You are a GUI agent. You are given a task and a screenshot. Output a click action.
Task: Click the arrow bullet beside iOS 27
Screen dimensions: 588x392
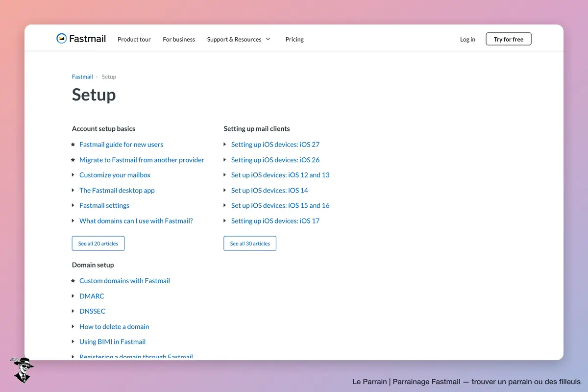point(225,145)
